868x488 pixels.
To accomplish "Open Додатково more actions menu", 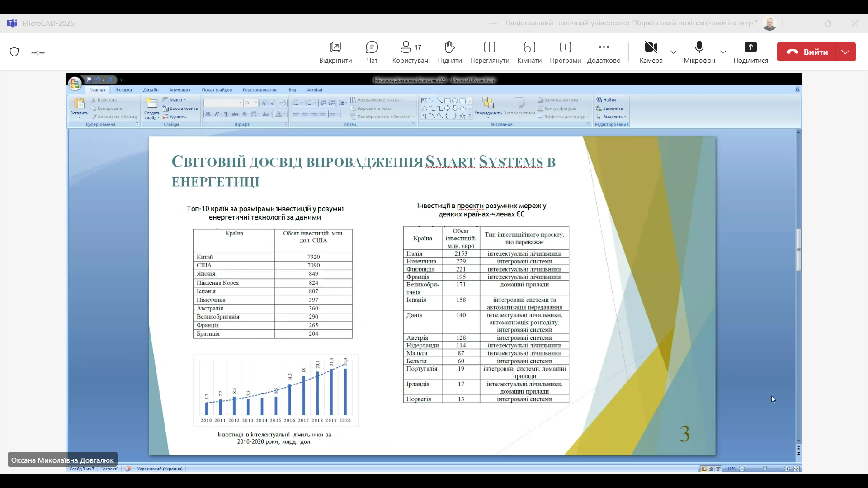I will pyautogui.click(x=604, y=47).
